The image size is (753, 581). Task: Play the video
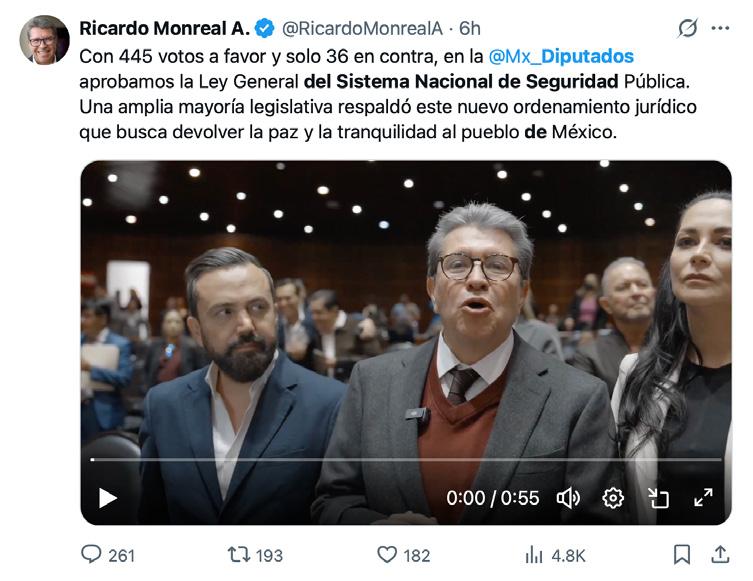(108, 498)
